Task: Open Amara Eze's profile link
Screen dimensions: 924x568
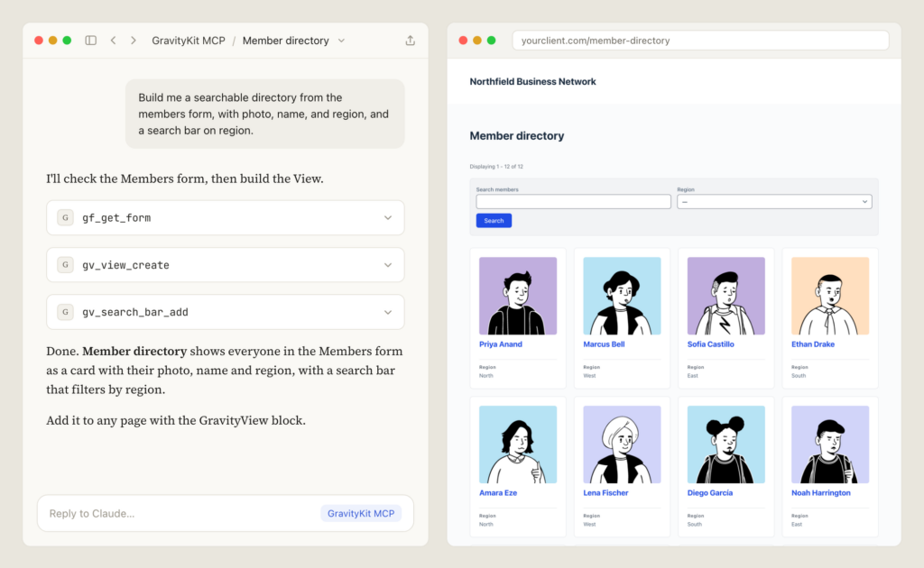Action: coord(498,492)
